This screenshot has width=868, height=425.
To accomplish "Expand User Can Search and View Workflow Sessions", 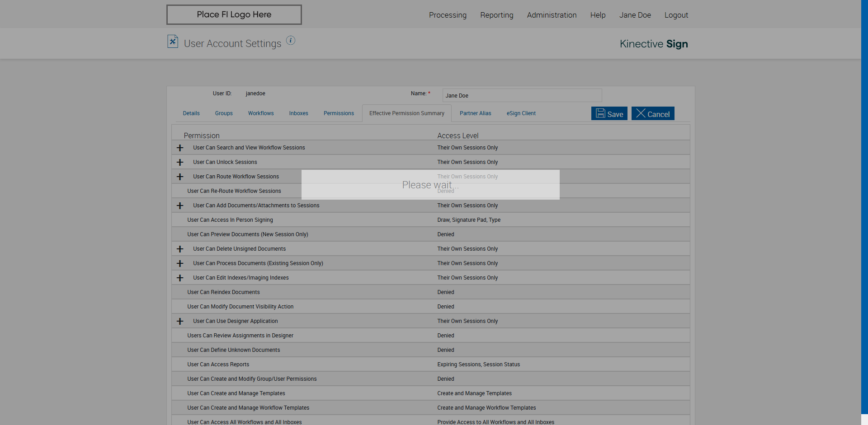I will tap(180, 148).
